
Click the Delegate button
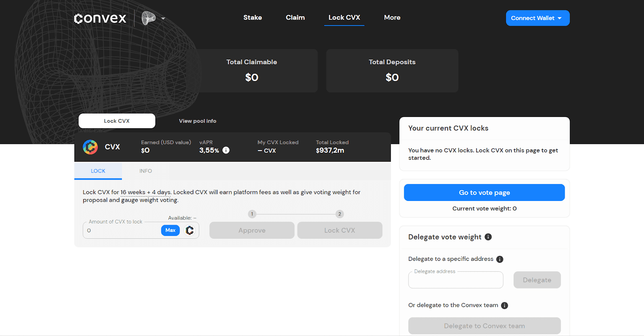click(537, 280)
